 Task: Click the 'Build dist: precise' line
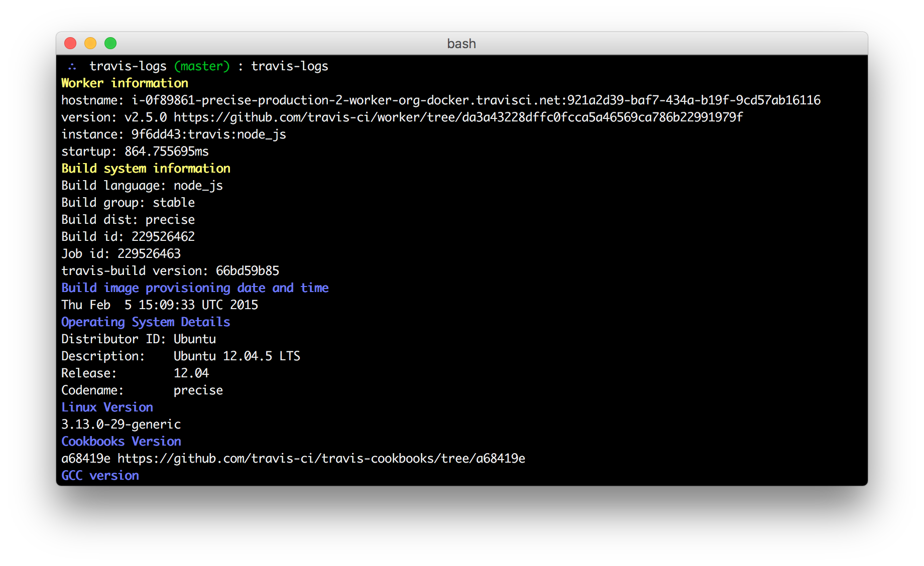[x=128, y=220]
